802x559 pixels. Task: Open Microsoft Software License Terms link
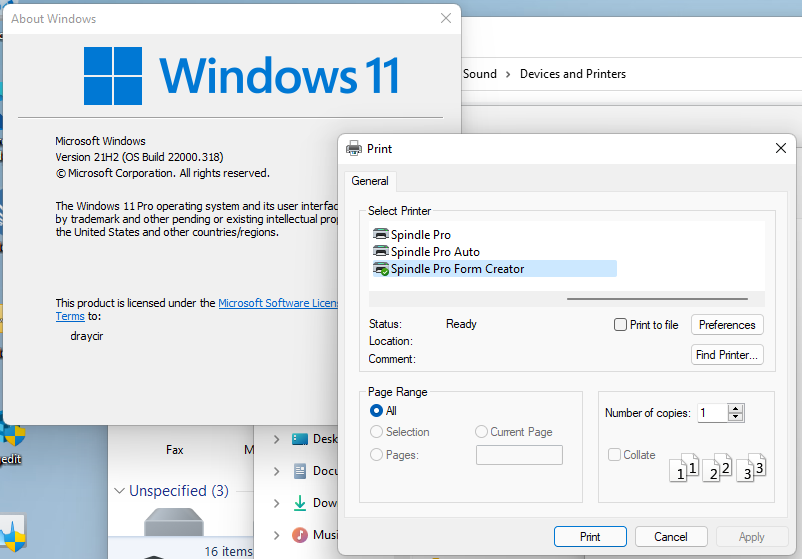(278, 303)
